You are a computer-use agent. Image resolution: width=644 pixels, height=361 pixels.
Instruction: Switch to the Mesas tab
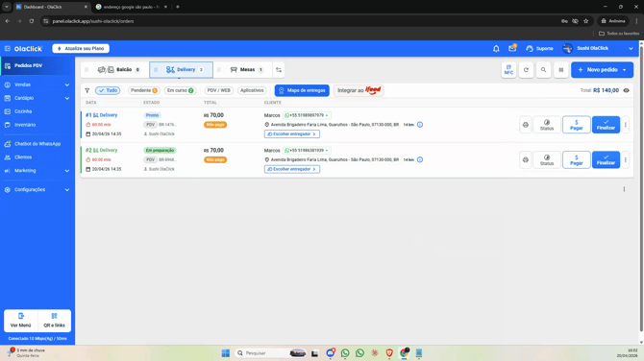[x=246, y=70]
